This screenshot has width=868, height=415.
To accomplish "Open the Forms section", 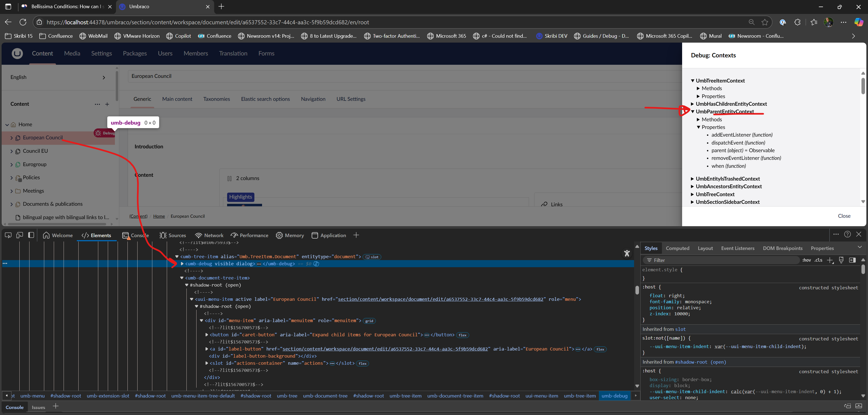I will click(266, 53).
